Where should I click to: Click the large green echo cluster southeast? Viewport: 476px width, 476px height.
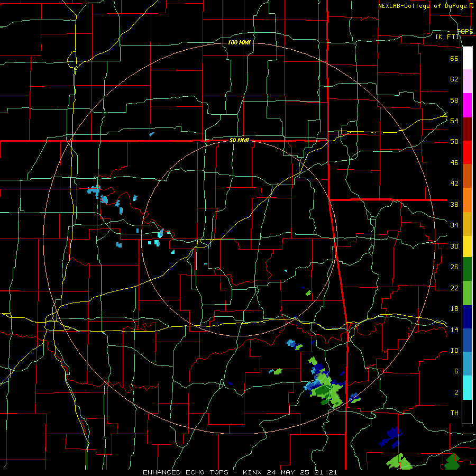(325, 386)
